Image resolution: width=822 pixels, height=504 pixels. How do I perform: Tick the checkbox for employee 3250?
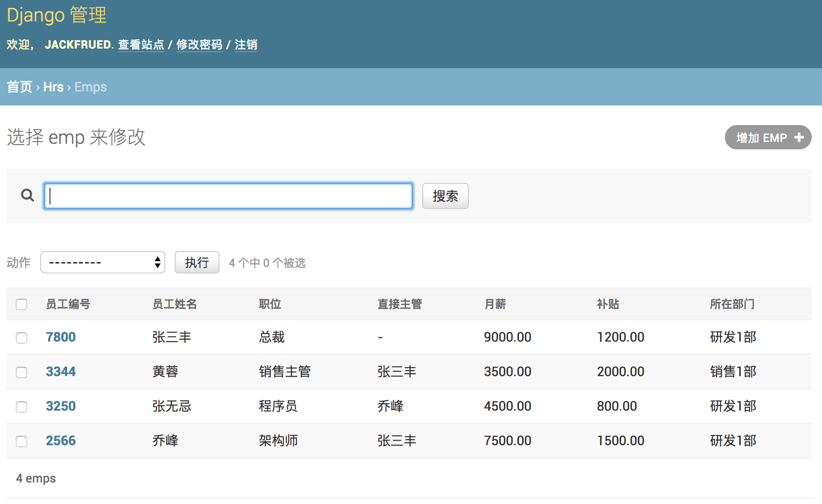pyautogui.click(x=21, y=406)
